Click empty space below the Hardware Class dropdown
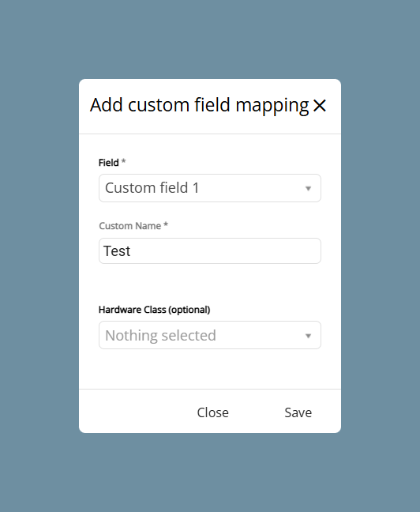The height and width of the screenshot is (512, 420). (x=210, y=369)
